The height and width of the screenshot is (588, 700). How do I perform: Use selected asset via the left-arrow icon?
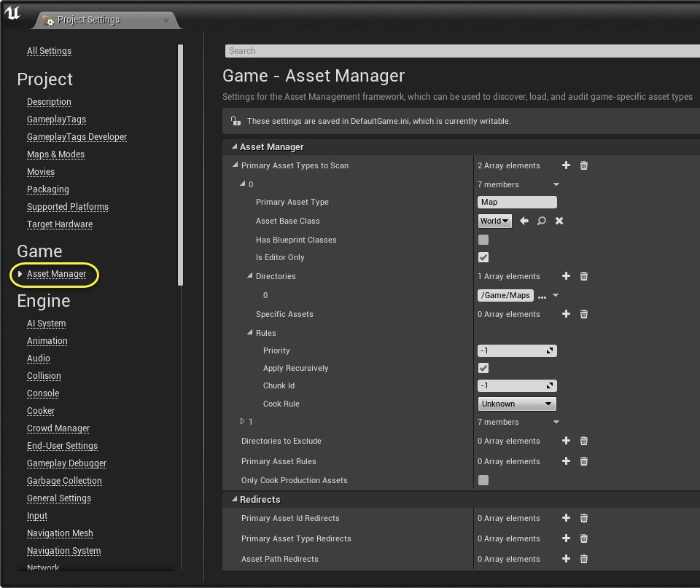(x=524, y=221)
